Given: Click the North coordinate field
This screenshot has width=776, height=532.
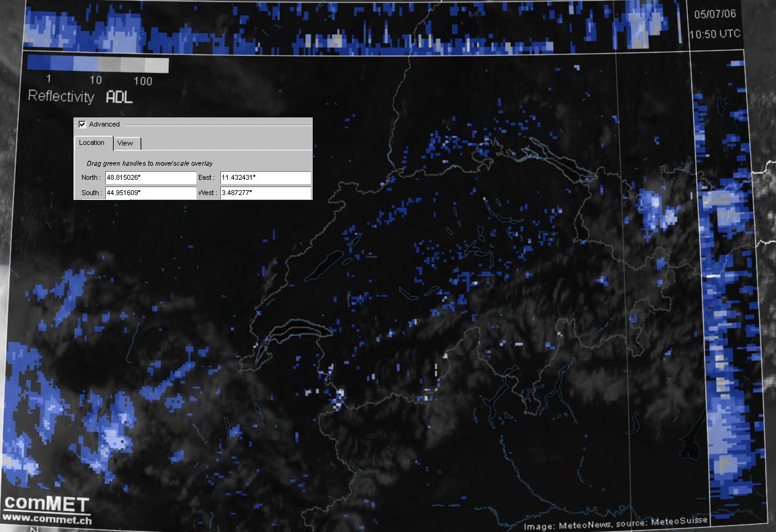Looking at the screenshot, I should coord(151,178).
